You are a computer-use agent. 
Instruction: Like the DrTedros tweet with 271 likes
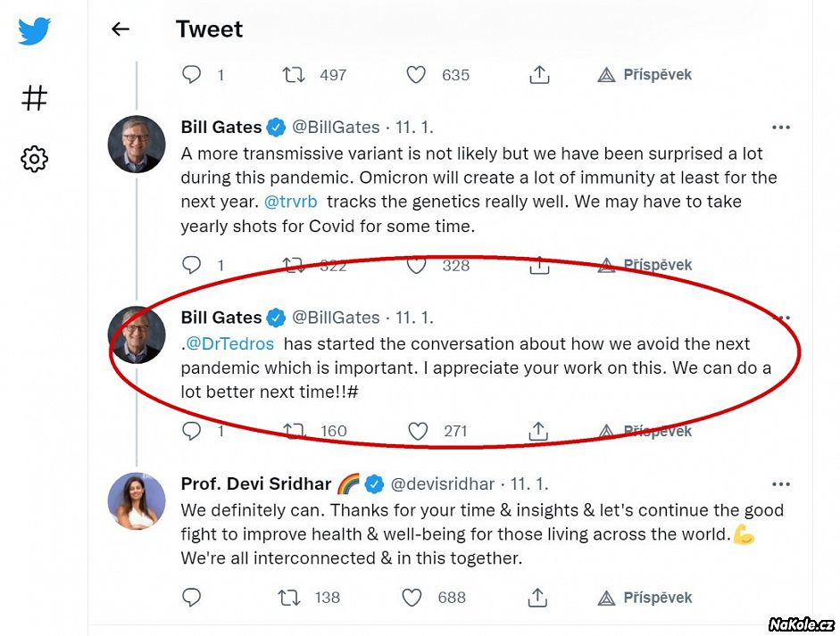coord(417,432)
